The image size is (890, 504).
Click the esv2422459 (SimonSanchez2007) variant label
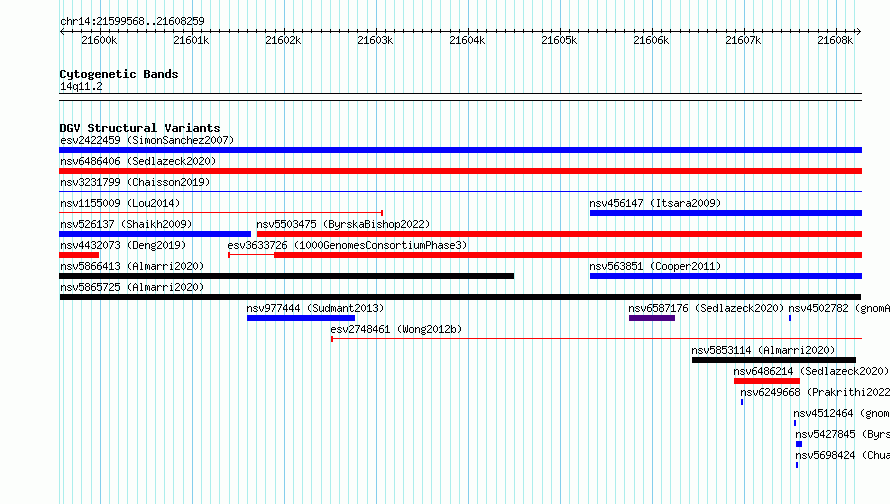[147, 140]
